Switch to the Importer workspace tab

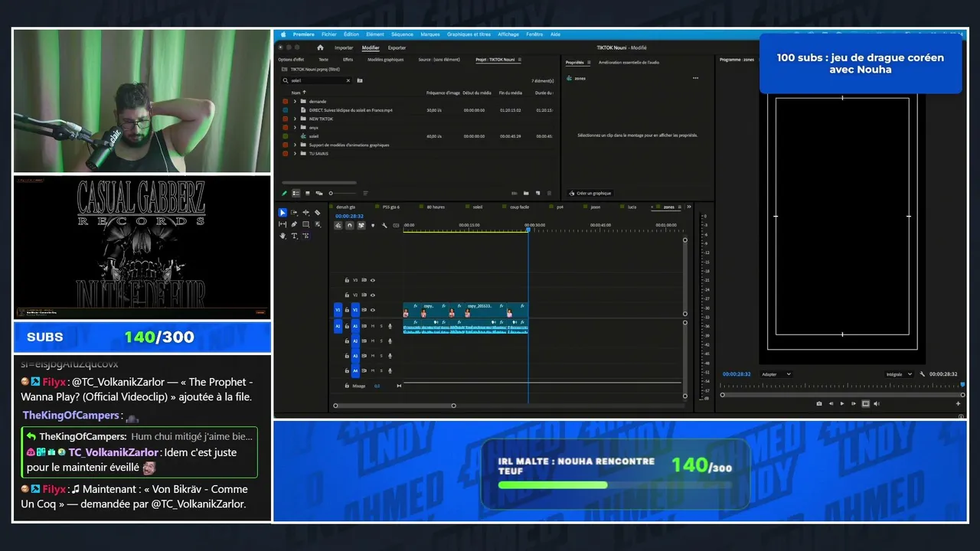pos(344,47)
